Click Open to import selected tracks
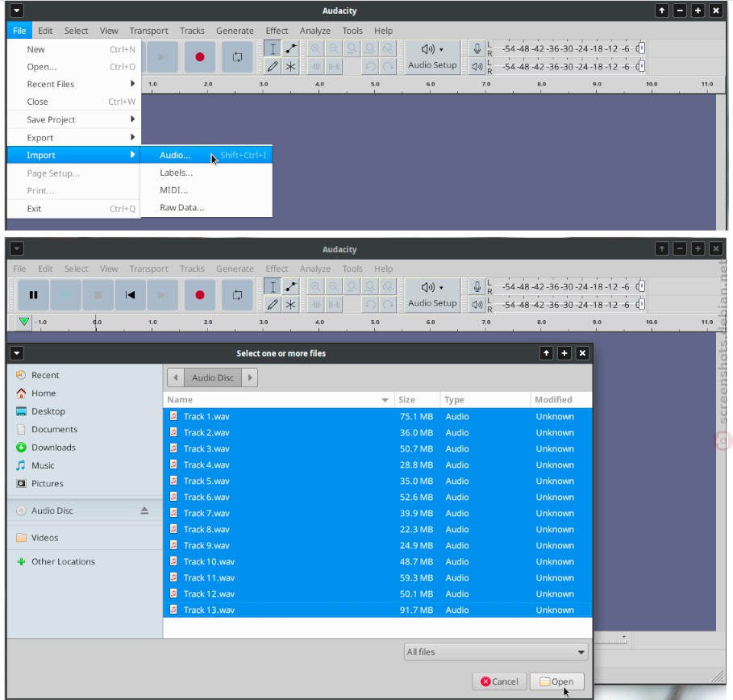733x700 pixels. click(556, 681)
